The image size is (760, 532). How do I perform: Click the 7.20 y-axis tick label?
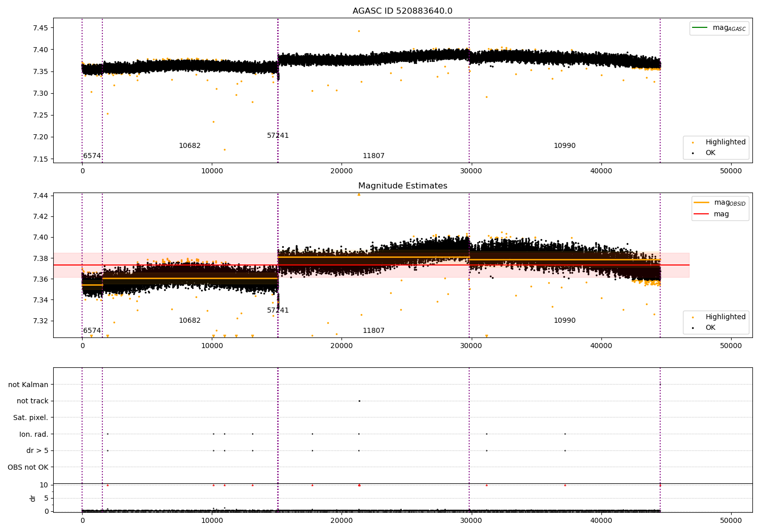click(x=41, y=137)
